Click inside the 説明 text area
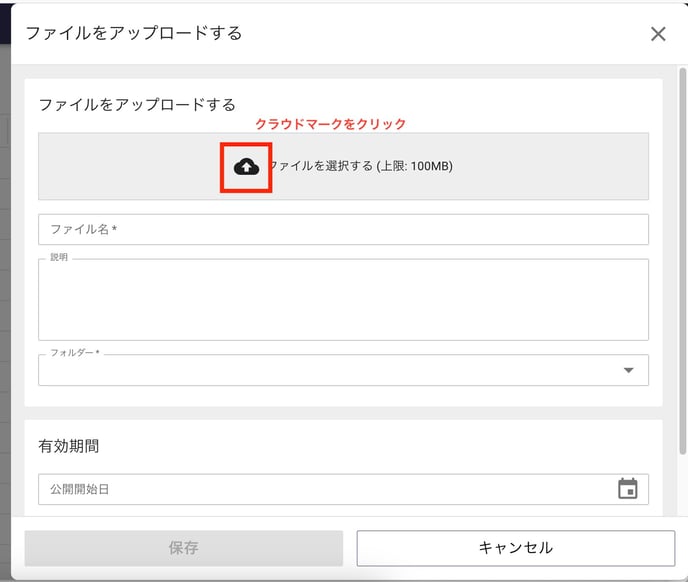The image size is (688, 582). (x=343, y=300)
